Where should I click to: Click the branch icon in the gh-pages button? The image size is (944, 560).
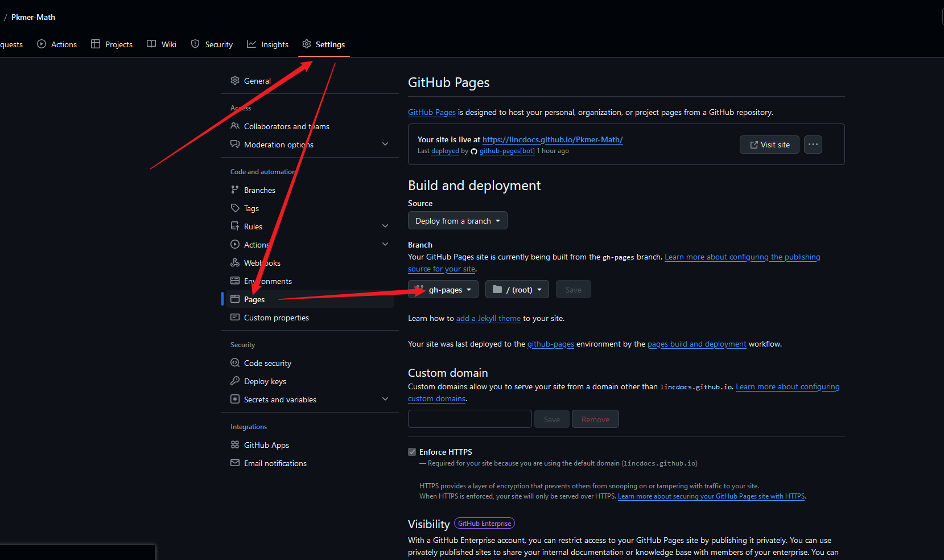click(420, 289)
